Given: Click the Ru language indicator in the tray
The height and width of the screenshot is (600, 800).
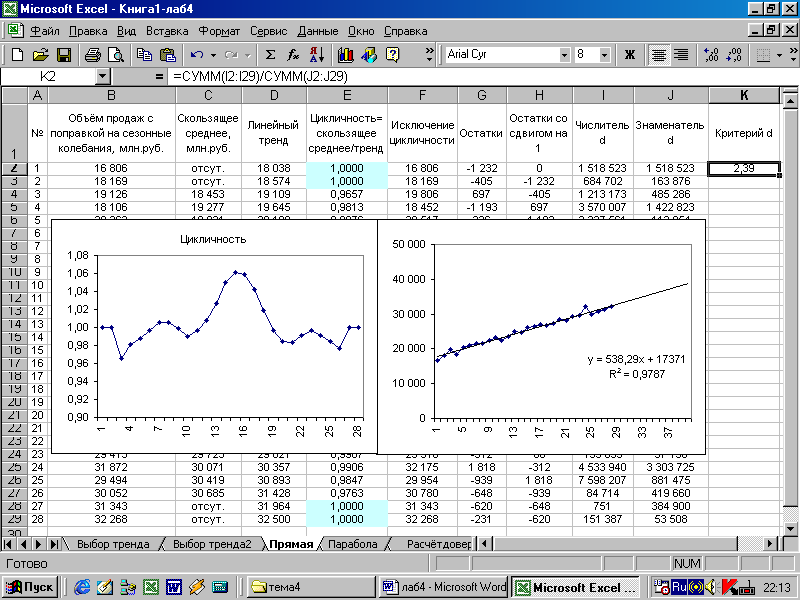Looking at the screenshot, I should [x=679, y=587].
